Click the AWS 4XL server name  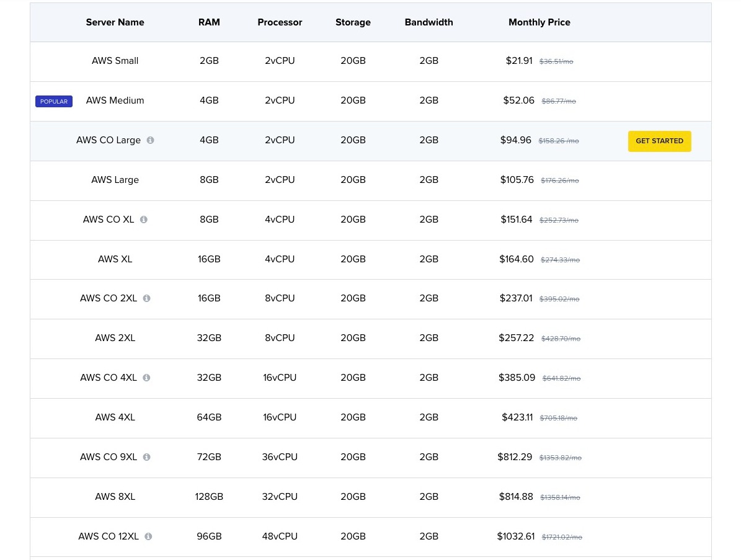tap(115, 418)
